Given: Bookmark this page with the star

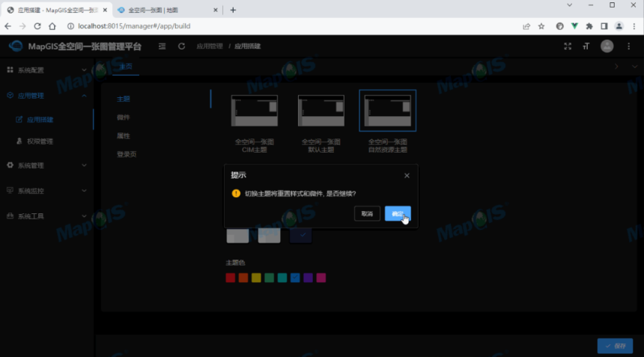Looking at the screenshot, I should click(x=541, y=26).
